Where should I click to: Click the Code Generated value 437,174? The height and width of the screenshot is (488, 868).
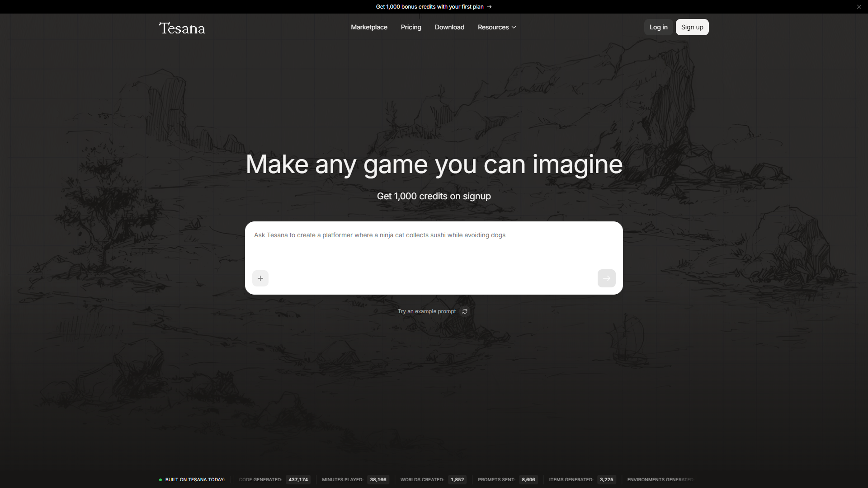[298, 480]
